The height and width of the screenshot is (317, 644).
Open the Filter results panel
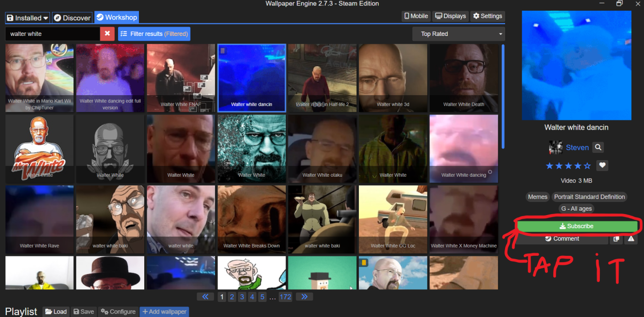(x=154, y=34)
